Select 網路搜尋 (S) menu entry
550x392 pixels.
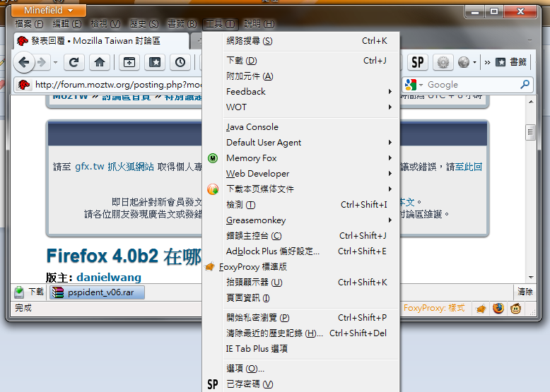coord(301,41)
